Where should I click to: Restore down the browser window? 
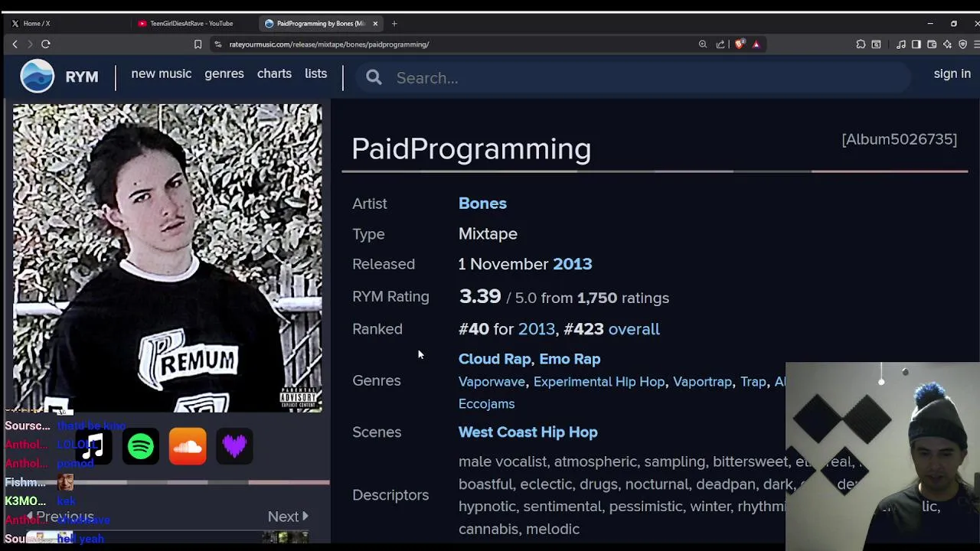(954, 24)
